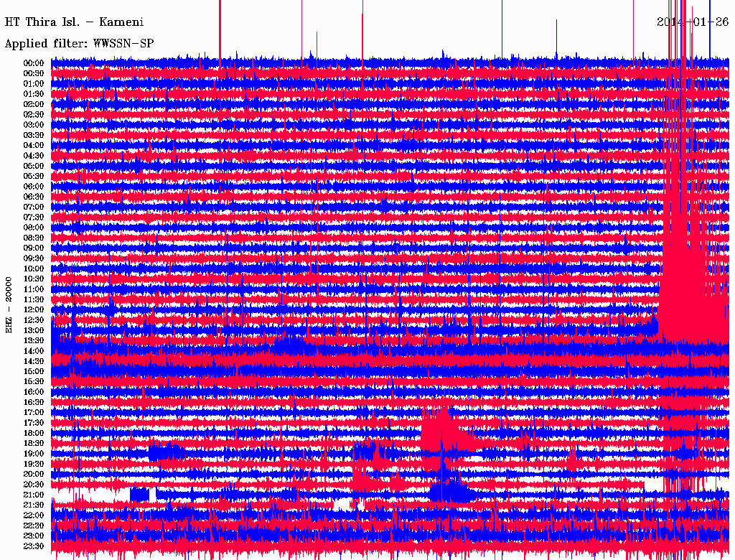Select the 04:00 time label
The width and height of the screenshot is (735, 560).
34,146
